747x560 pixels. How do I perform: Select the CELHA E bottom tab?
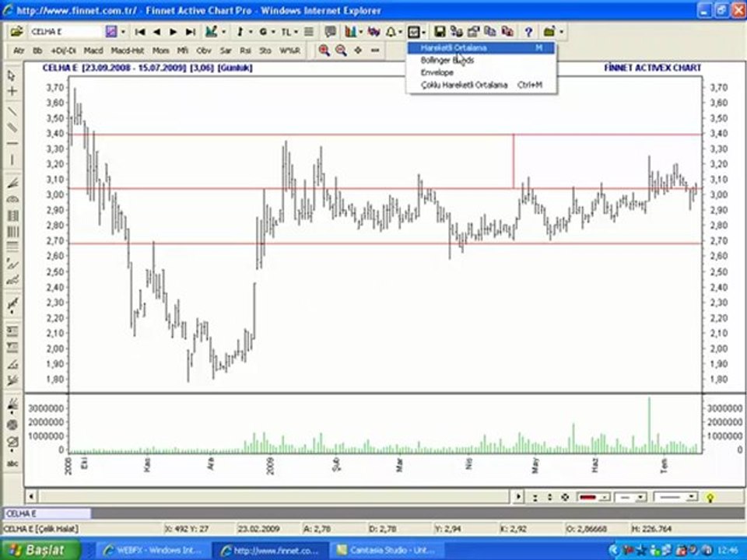(x=47, y=514)
